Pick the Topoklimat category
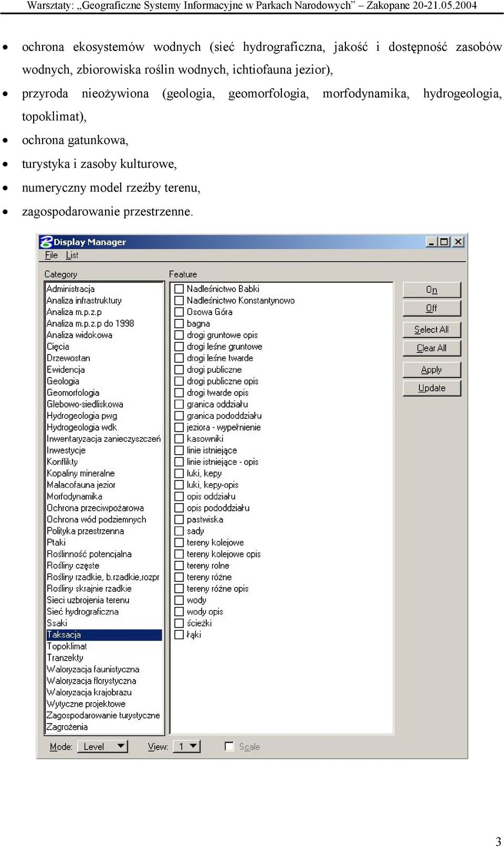This screenshot has height=847, width=504. [67, 647]
